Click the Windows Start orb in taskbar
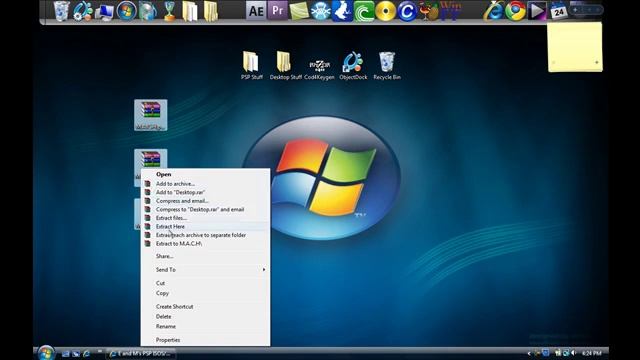Screen dimensions: 640x360 tap(46, 353)
